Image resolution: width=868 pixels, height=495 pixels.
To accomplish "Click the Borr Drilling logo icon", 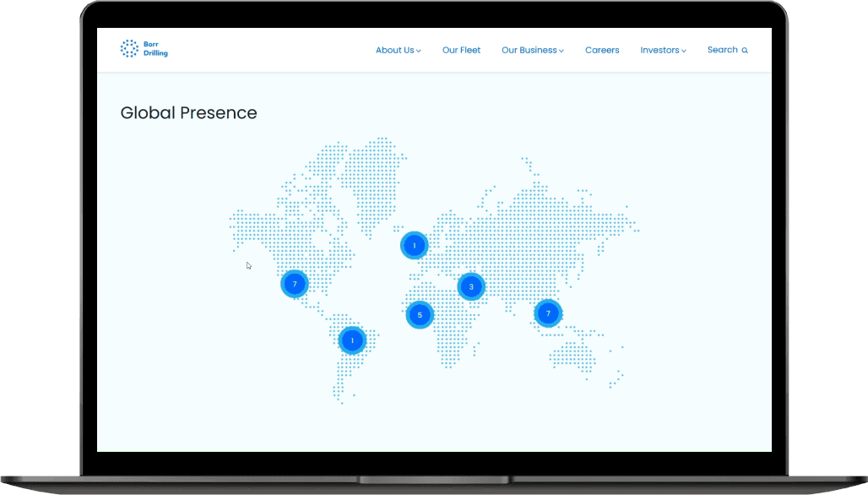I will click(x=131, y=49).
